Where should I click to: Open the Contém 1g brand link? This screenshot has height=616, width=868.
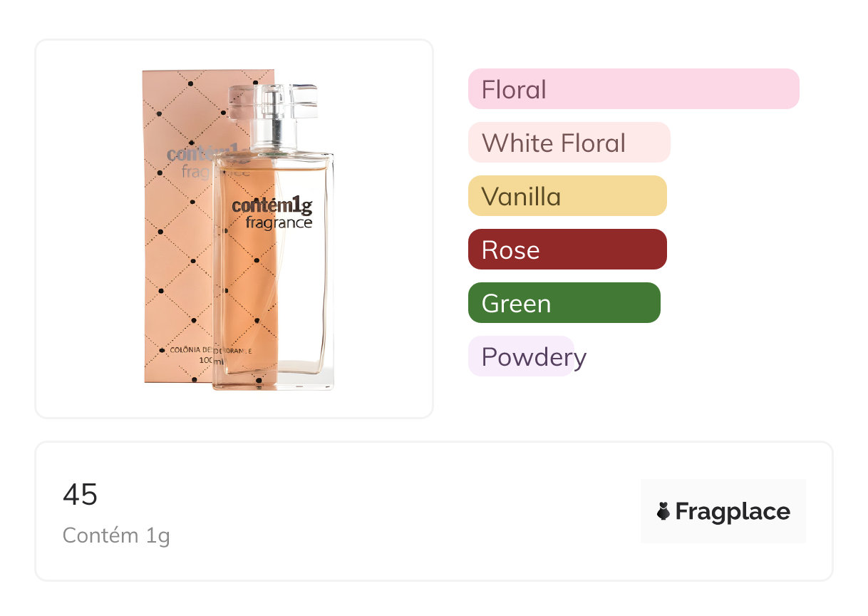click(116, 535)
